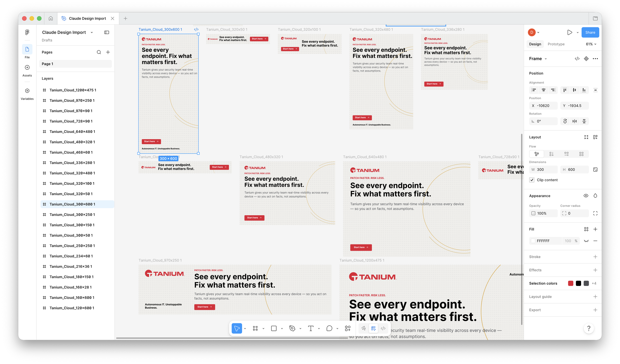Open a new tab with plus
The height and width of the screenshot is (364, 620).
(125, 18)
